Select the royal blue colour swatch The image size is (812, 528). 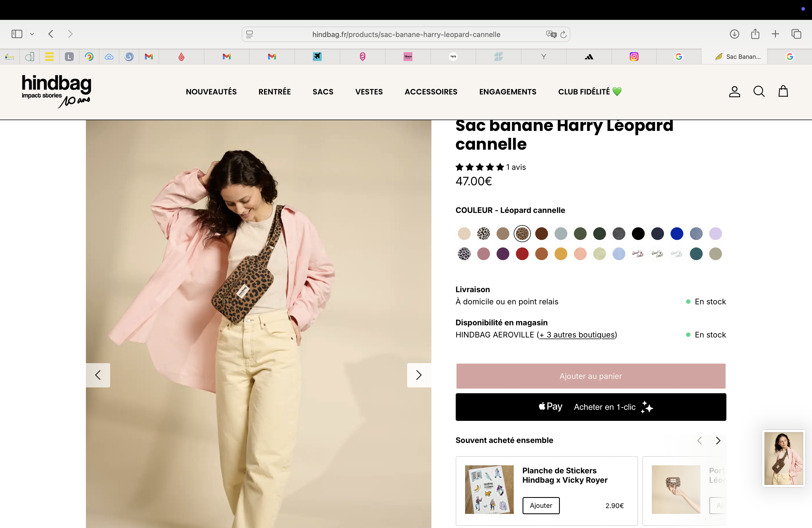tap(677, 234)
